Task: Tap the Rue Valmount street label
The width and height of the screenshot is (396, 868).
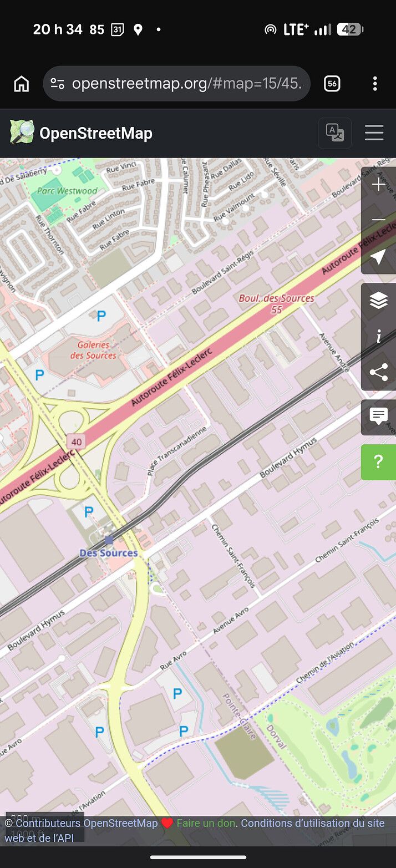Action: tap(235, 207)
